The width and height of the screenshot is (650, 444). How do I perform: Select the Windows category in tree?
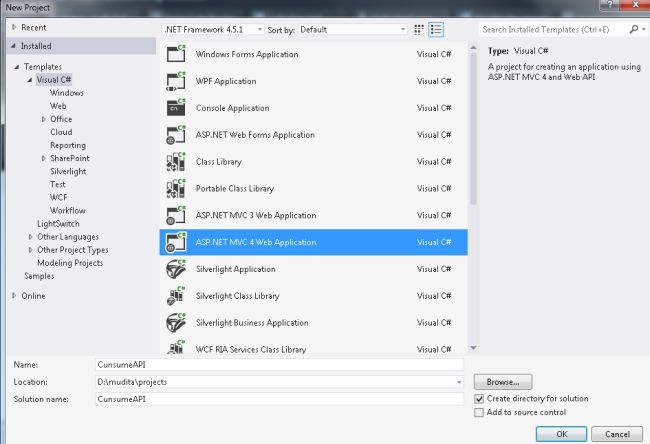(67, 93)
